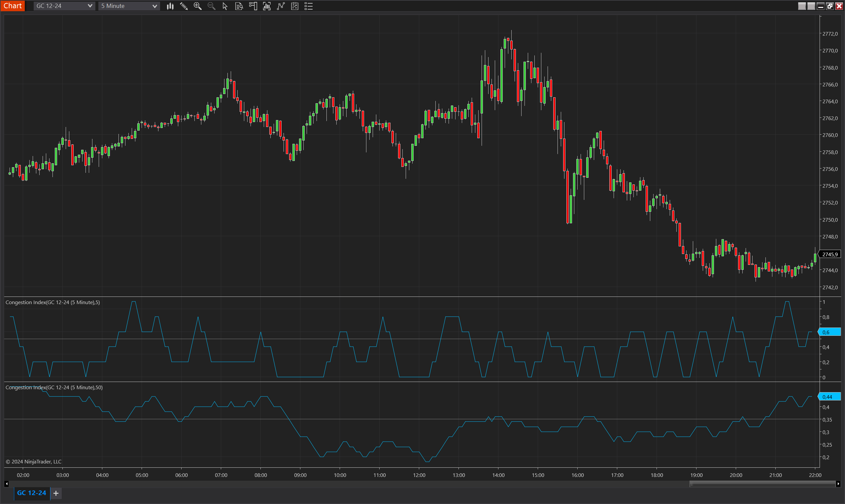Click the 16:00 time axis label
Image resolution: width=845 pixels, height=504 pixels.
[x=578, y=475]
